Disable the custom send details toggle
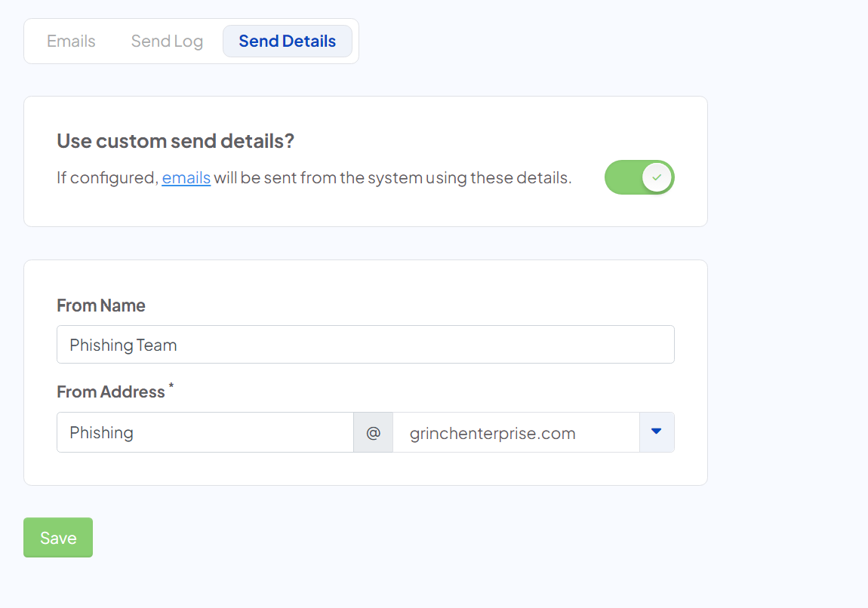 tap(639, 177)
